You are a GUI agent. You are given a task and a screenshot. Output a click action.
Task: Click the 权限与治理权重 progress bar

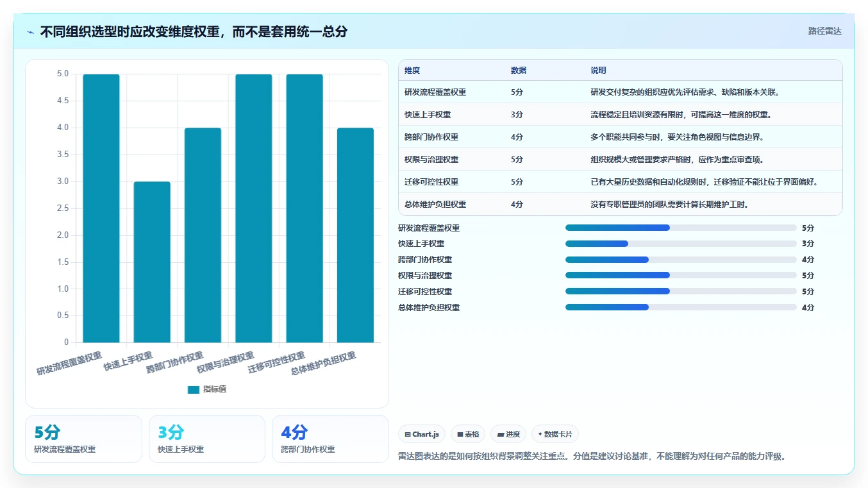tap(681, 275)
